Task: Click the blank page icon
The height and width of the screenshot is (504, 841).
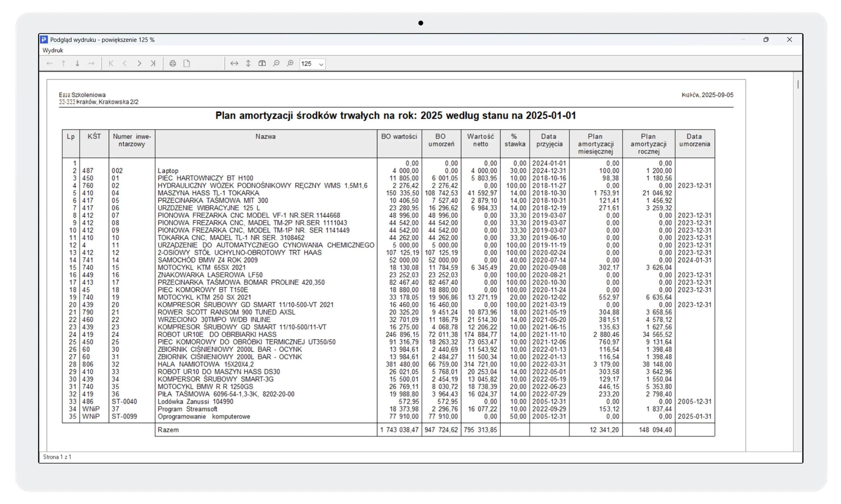Action: click(x=187, y=63)
